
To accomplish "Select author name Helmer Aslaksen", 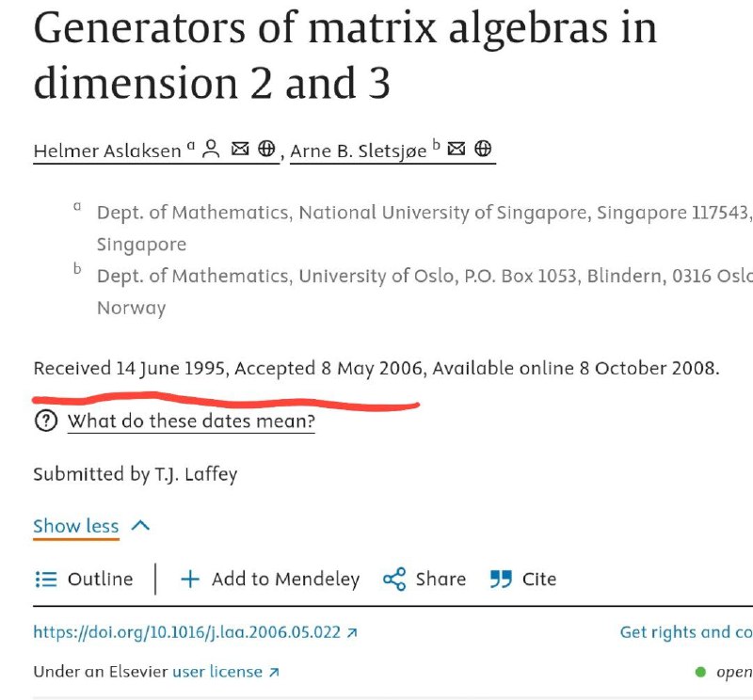I will tap(107, 151).
